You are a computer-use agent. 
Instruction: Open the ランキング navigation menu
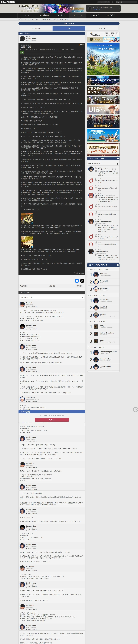(x=95, y=15)
